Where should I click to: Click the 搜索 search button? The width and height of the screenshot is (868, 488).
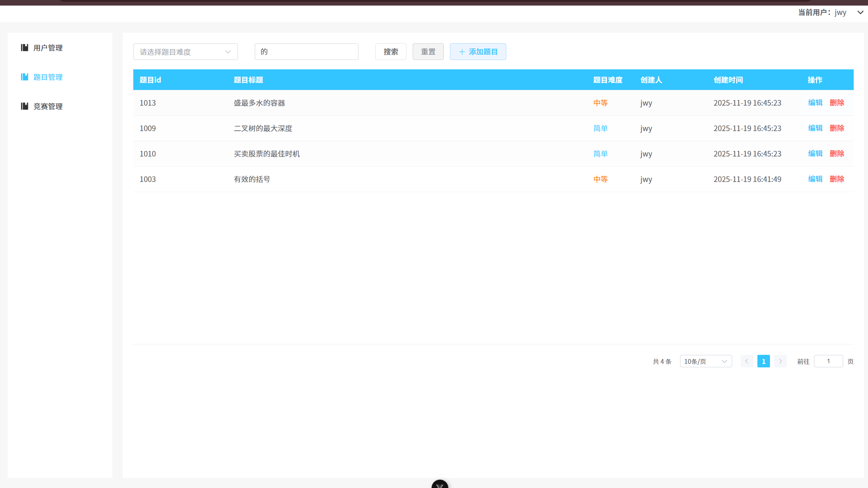[x=390, y=51]
